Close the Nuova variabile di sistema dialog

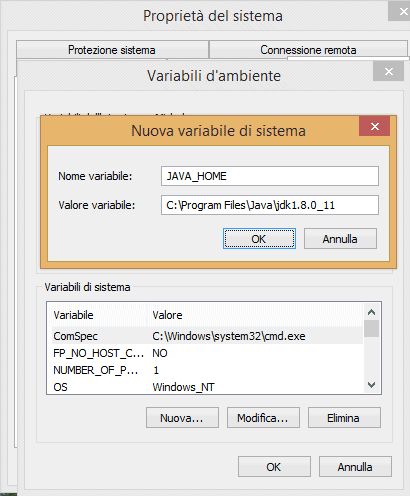coord(375,126)
